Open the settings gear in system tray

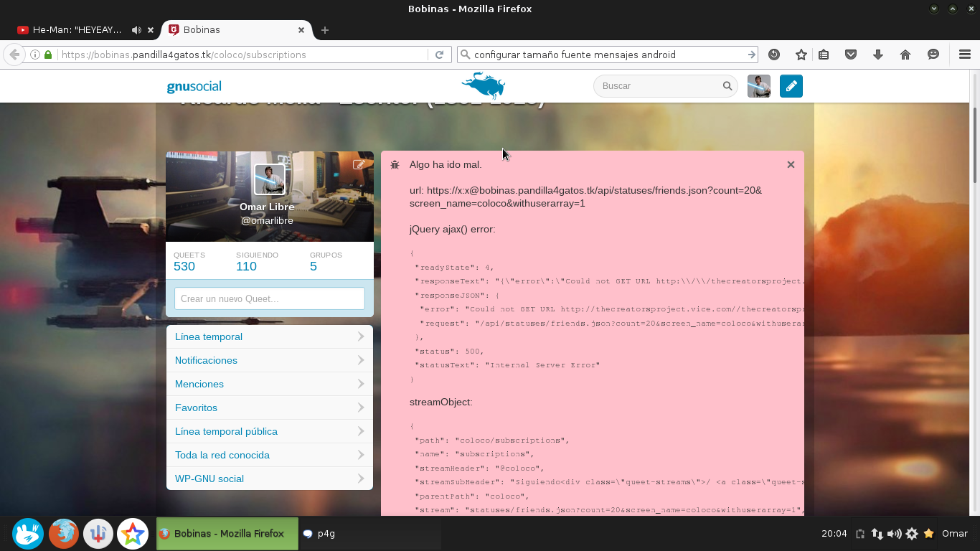point(912,534)
